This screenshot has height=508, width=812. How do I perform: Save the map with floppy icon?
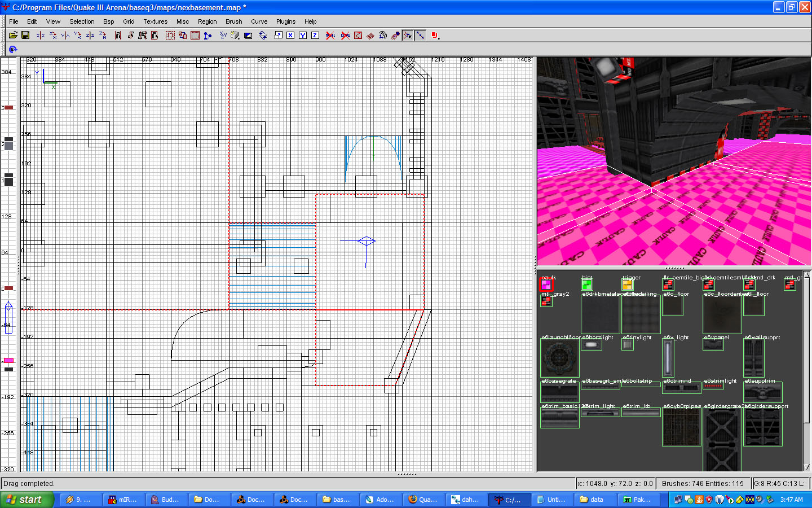[25, 35]
